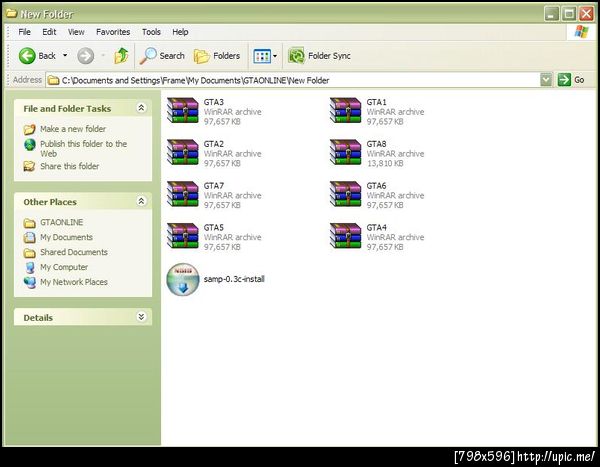Click the 'GTA3' file name label
600x467 pixels.
pyautogui.click(x=214, y=102)
